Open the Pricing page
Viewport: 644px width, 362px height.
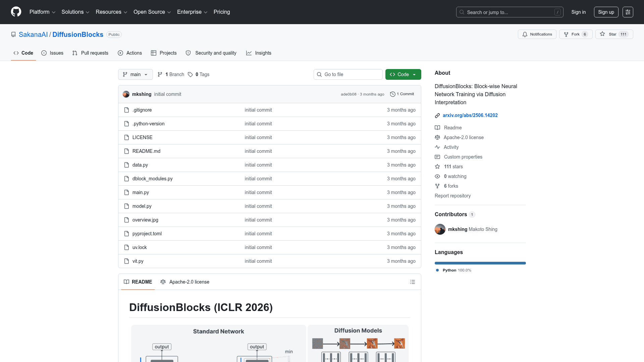point(222,12)
